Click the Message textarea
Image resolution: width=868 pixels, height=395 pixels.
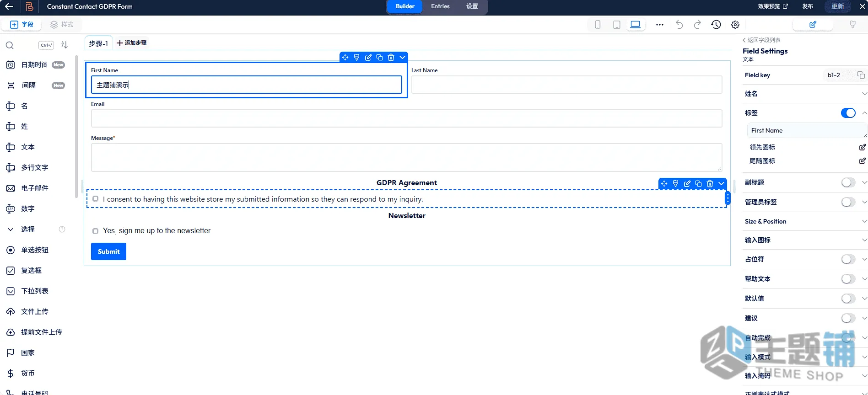406,158
